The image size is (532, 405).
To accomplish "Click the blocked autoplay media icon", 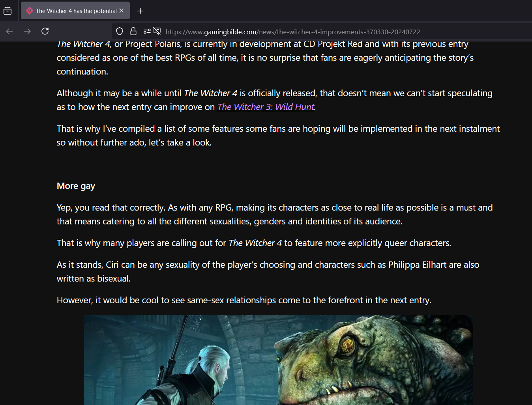I will click(157, 32).
